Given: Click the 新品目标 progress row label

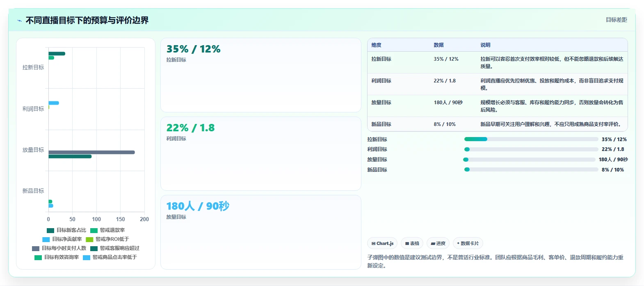Looking at the screenshot, I should point(377,170).
